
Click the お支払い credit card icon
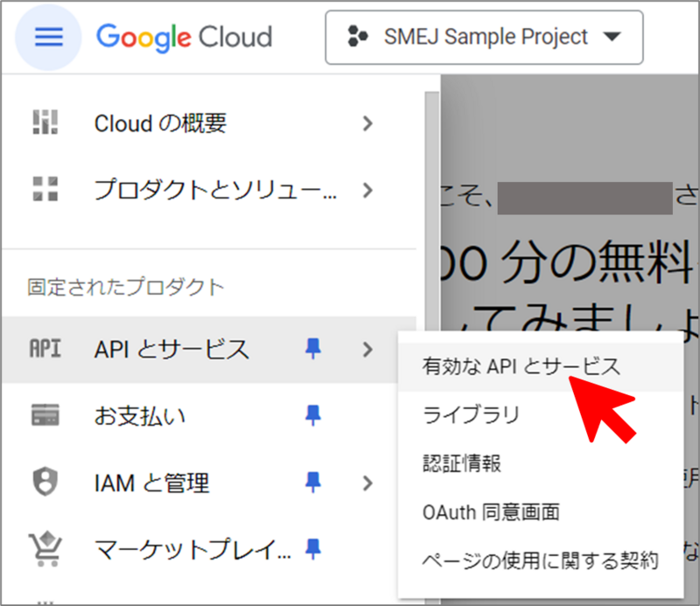[45, 415]
